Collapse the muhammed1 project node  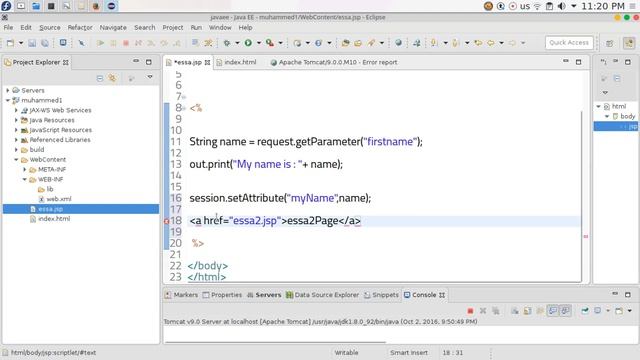7,100
